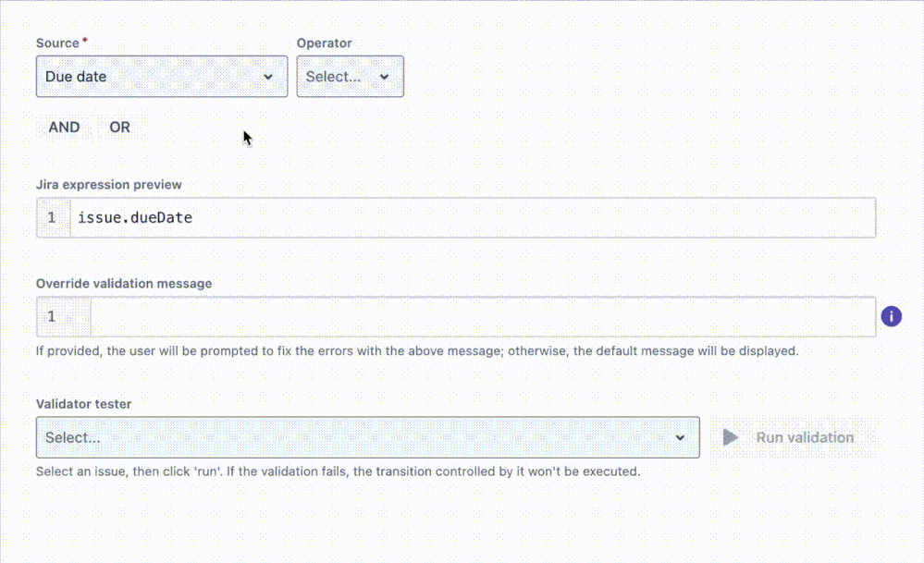Click the Run validation play triangle icon
Screen dimensions: 924x563
click(731, 437)
